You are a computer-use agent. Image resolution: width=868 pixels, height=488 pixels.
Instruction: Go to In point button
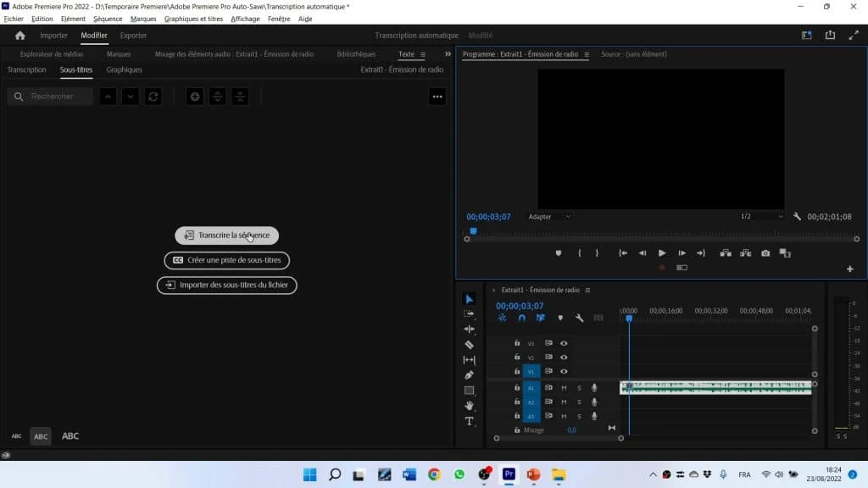pos(623,252)
